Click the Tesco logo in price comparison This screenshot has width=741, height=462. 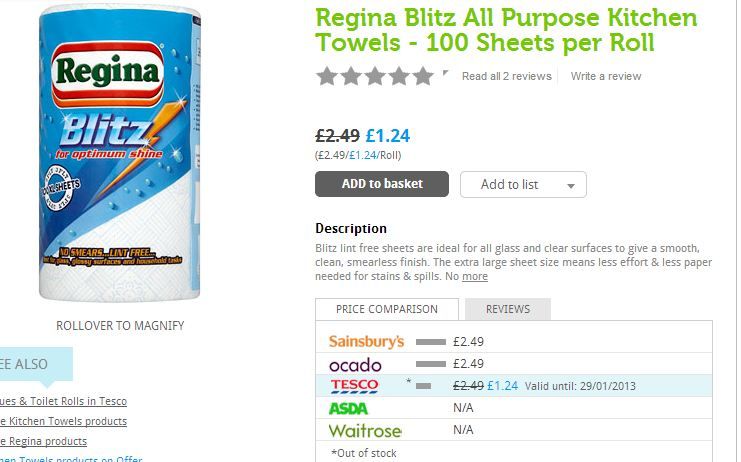pos(354,385)
